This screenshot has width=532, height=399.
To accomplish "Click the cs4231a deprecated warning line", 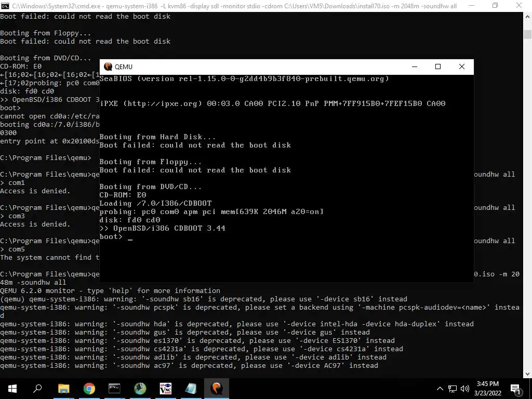I will click(x=202, y=349).
